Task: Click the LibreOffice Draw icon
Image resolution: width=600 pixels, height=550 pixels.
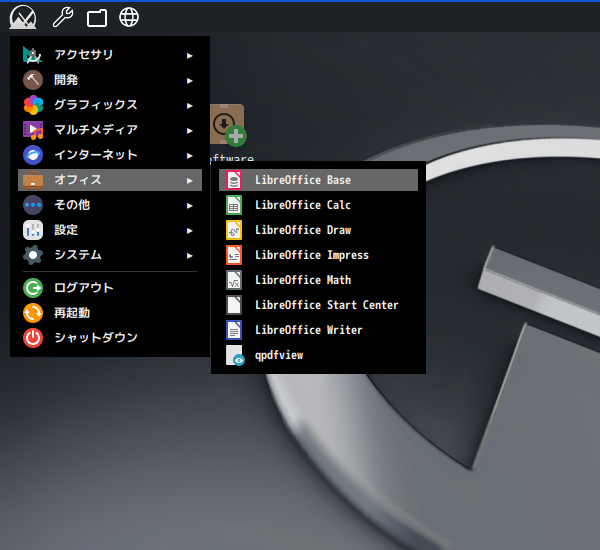Action: tap(234, 230)
